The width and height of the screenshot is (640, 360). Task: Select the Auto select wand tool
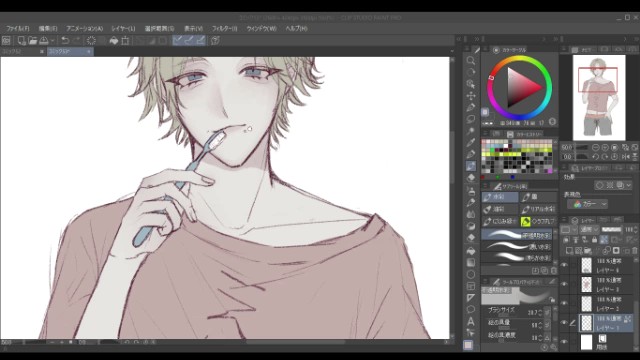tap(471, 131)
